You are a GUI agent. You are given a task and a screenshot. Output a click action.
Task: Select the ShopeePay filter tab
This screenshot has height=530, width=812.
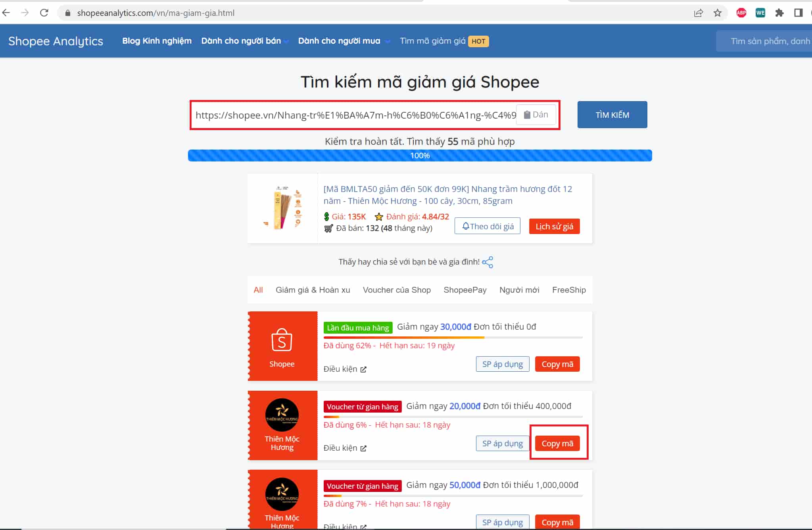[x=465, y=290]
